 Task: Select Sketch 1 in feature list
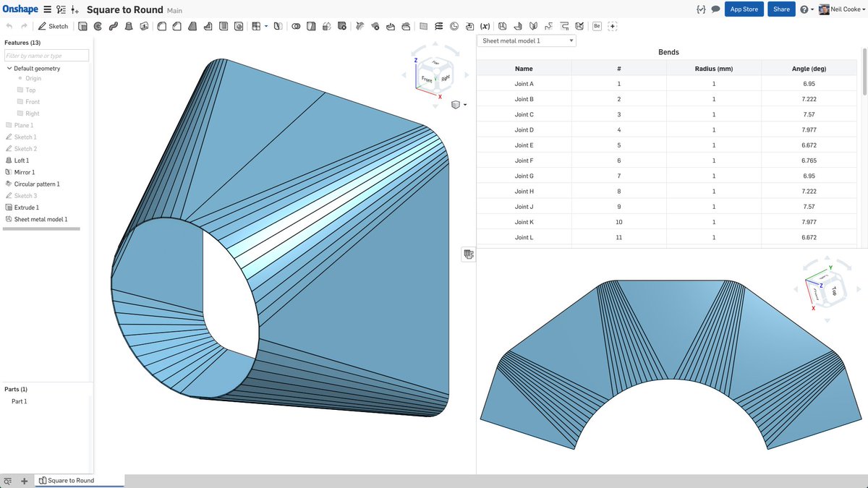click(x=25, y=137)
